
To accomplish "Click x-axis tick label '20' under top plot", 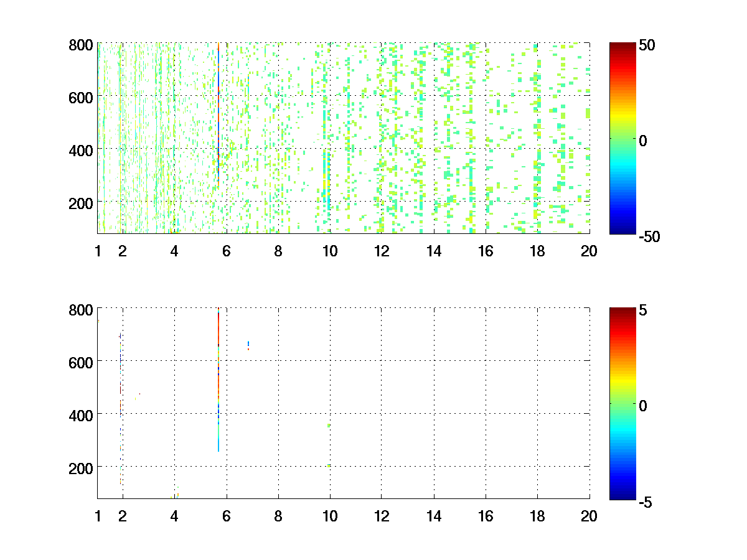I will point(589,251).
